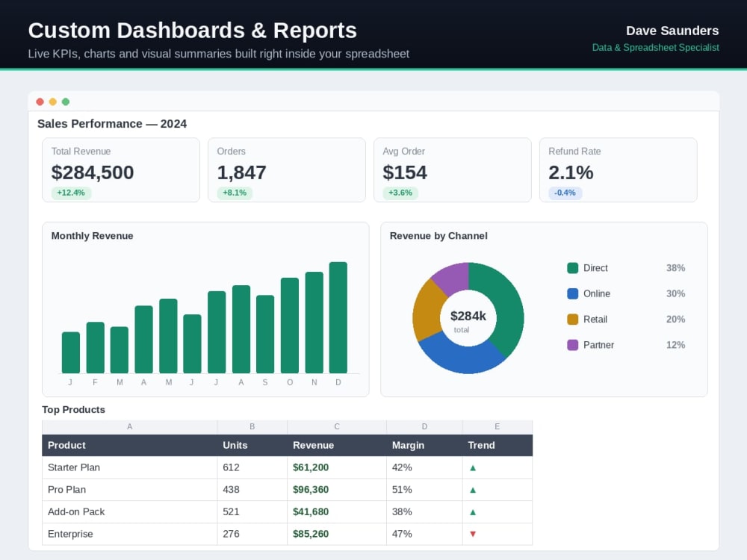Screen dimensions: 747x560
Task: Click the Partner 12% percentage value
Action: click(675, 345)
